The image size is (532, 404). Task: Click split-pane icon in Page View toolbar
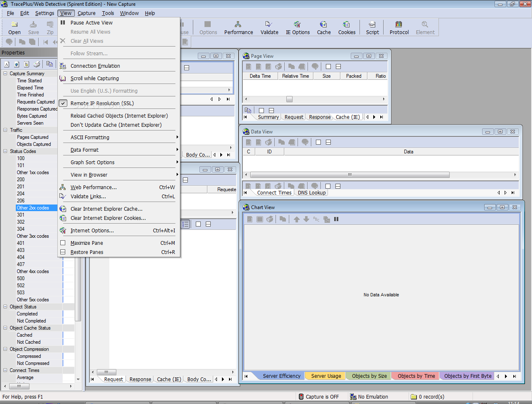[338, 67]
